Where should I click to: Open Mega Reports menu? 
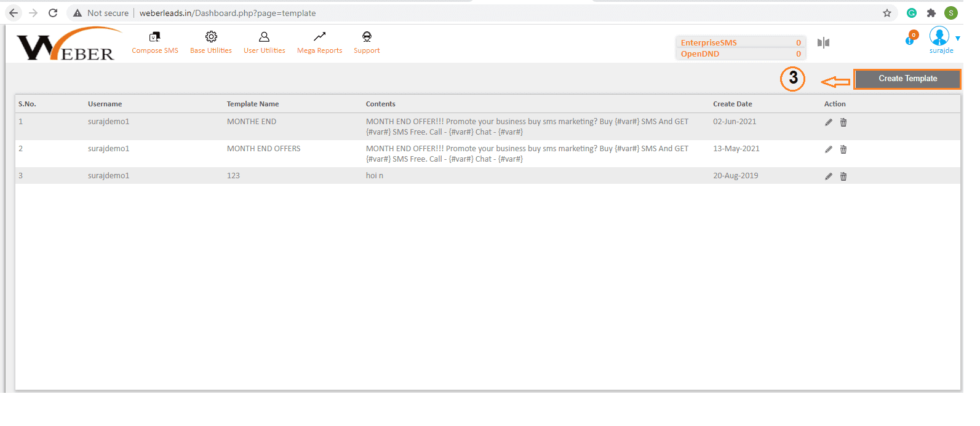coord(319,42)
